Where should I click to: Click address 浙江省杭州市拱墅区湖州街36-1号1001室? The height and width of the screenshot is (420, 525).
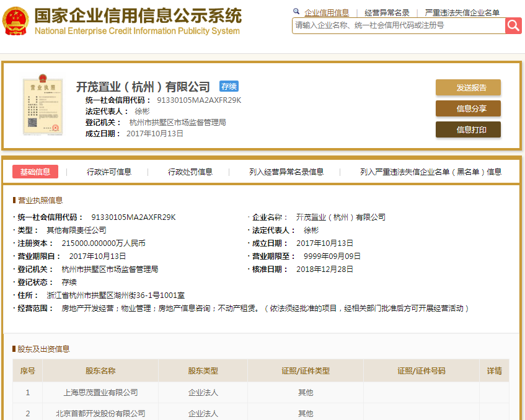pos(115,295)
